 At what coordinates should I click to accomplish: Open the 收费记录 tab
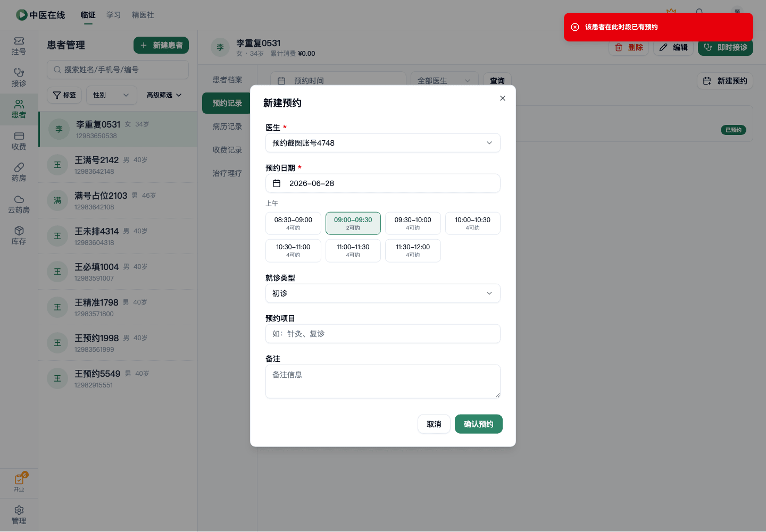pyautogui.click(x=227, y=150)
